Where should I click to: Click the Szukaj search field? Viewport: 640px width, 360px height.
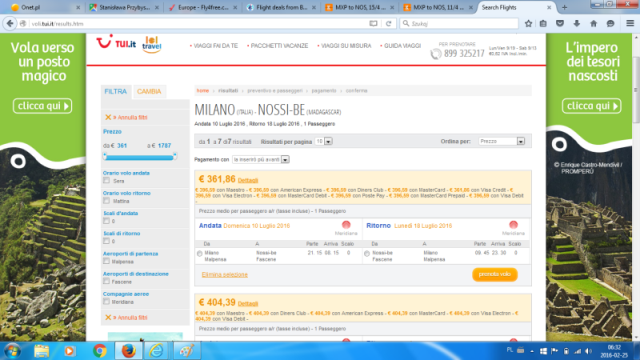459,24
